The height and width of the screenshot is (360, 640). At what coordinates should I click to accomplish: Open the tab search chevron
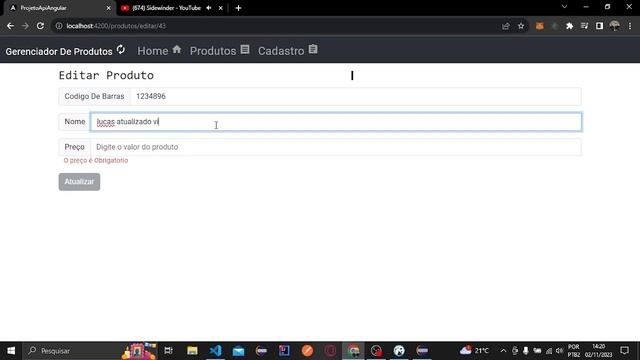[564, 7]
